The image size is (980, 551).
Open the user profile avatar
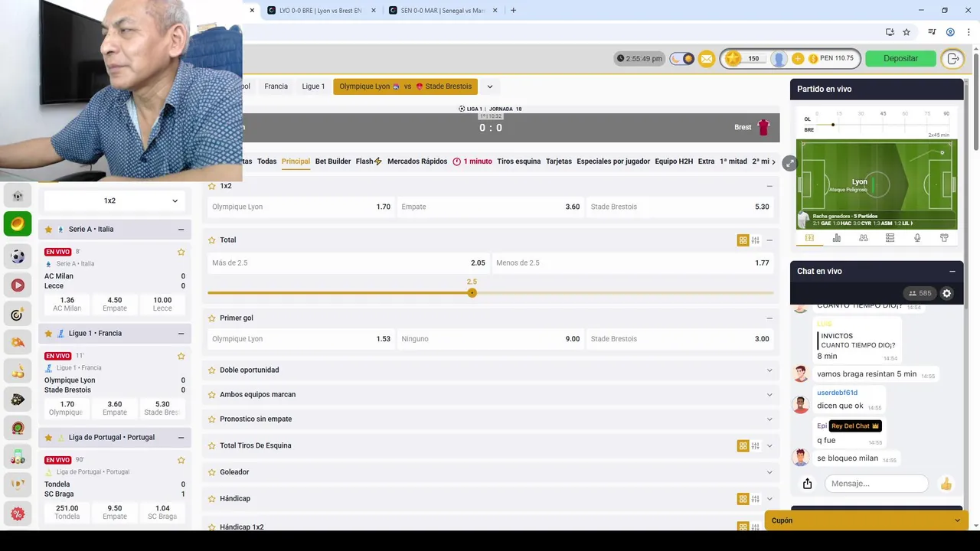(x=779, y=59)
